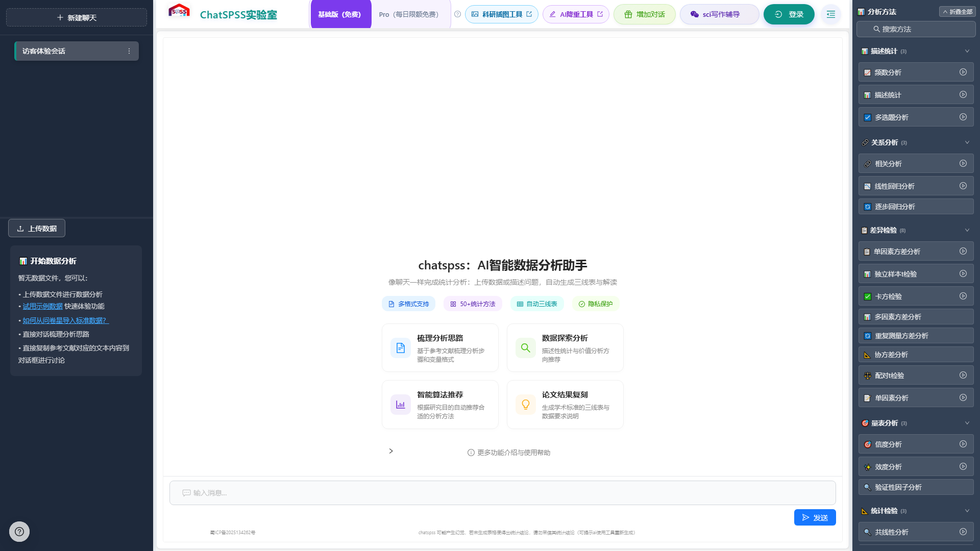The width and height of the screenshot is (980, 551).
Task: Open the 试用示例数据 link
Action: [43, 306]
